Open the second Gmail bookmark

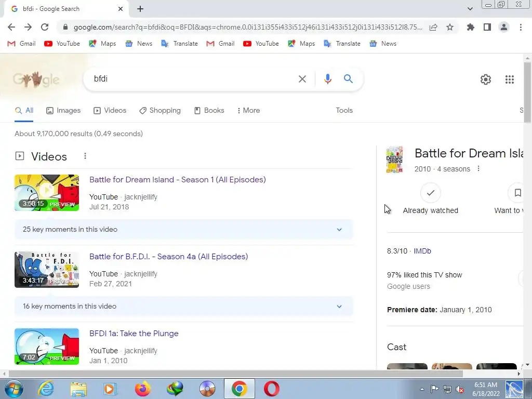[220, 44]
